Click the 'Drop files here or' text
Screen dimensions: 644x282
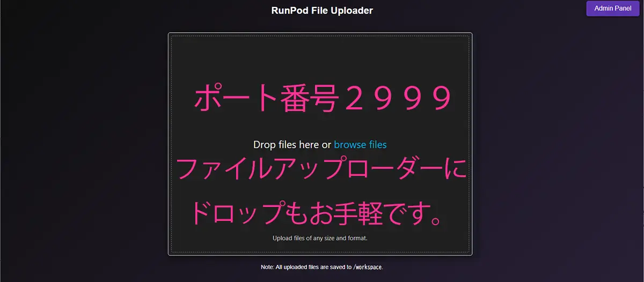click(292, 144)
